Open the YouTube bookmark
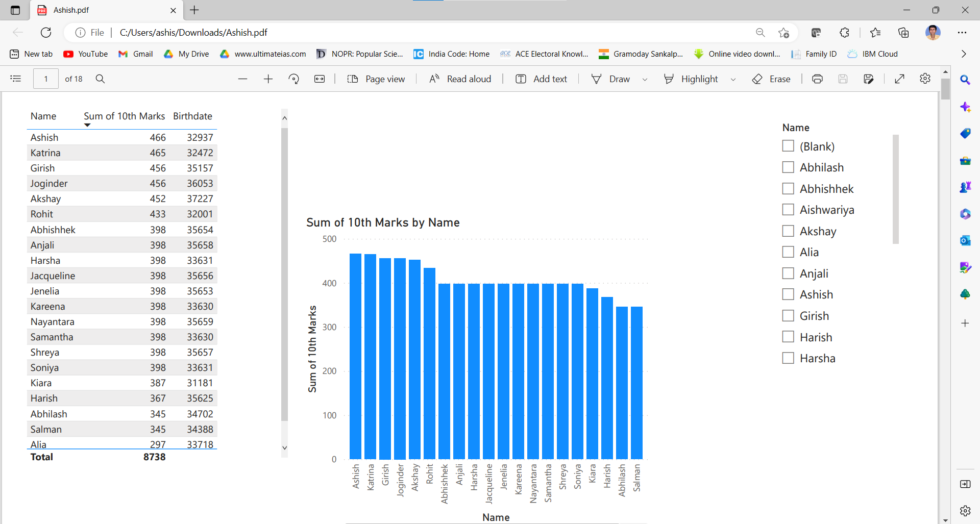This screenshot has width=980, height=524. [86, 54]
